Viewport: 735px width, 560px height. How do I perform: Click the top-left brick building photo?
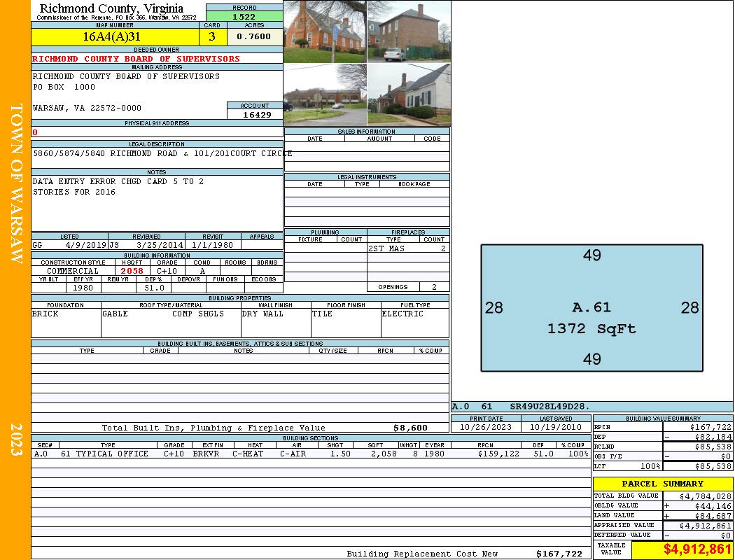(x=325, y=31)
